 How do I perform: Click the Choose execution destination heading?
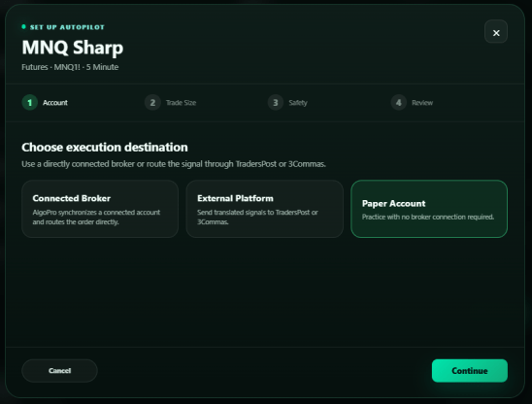coord(105,148)
